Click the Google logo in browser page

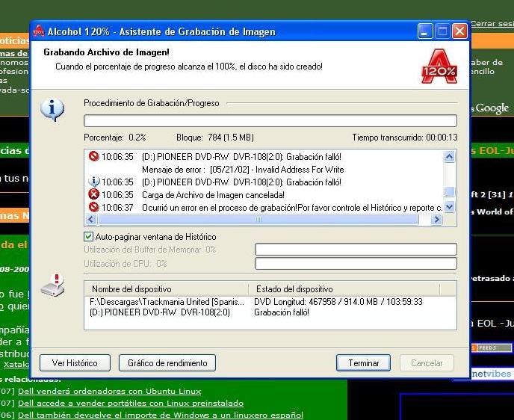point(492,108)
